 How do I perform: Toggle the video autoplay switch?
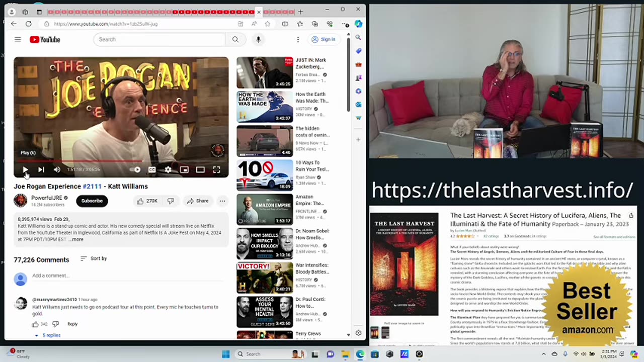135,170
